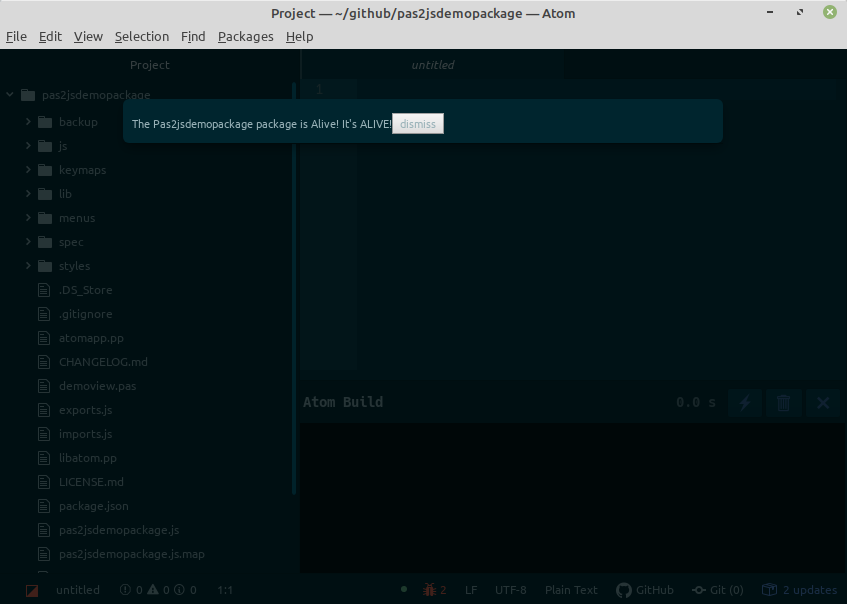Click the pas2jsdemopackage root folder icon
This screenshot has width=847, height=604.
point(28,95)
